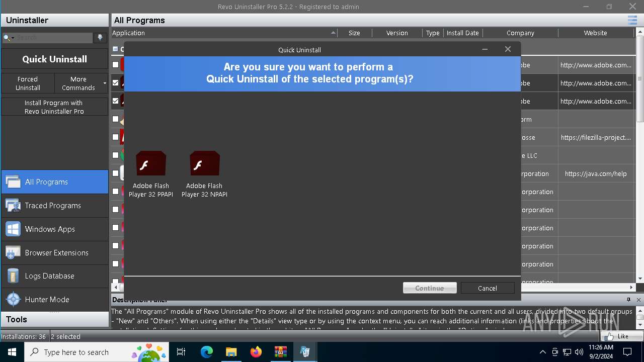Click the Installations: 36 status text

(x=24, y=336)
